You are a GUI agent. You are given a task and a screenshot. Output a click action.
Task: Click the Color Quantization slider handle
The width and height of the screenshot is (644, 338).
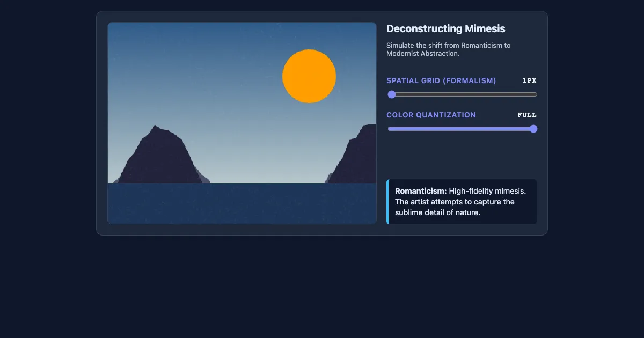[533, 129]
